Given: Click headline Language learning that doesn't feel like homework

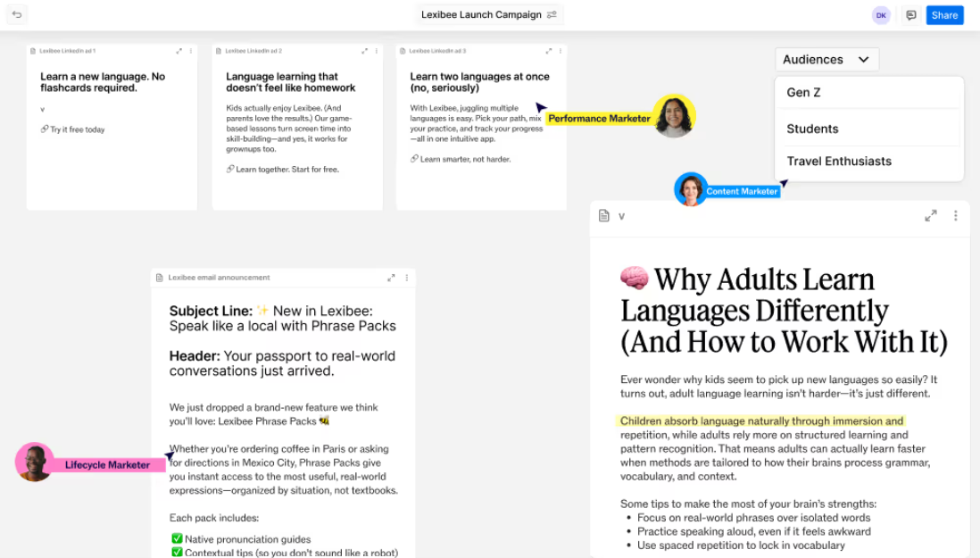Looking at the screenshot, I should point(291,82).
